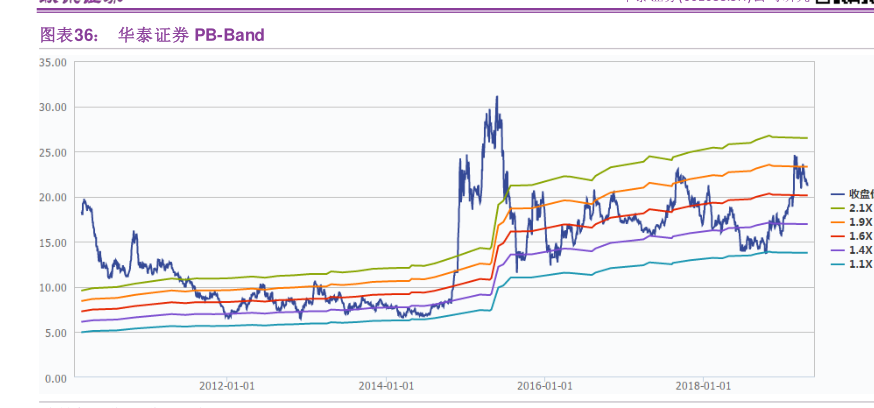
Task: Click the 收盘价 legend entry
Action: point(860,193)
